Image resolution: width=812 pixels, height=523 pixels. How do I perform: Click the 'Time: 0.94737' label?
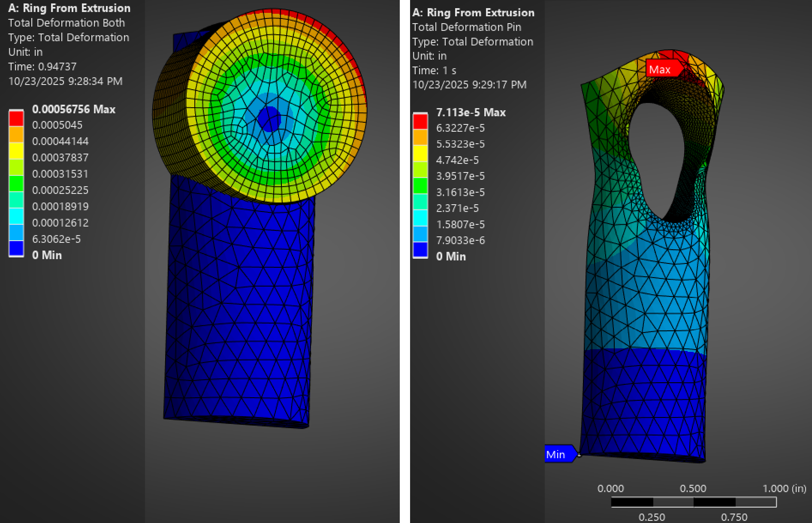click(x=42, y=67)
